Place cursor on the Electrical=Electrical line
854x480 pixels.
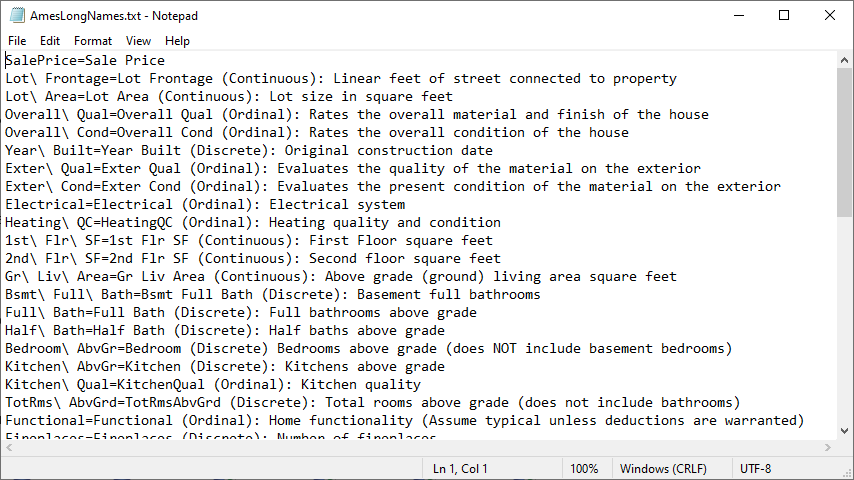point(205,204)
